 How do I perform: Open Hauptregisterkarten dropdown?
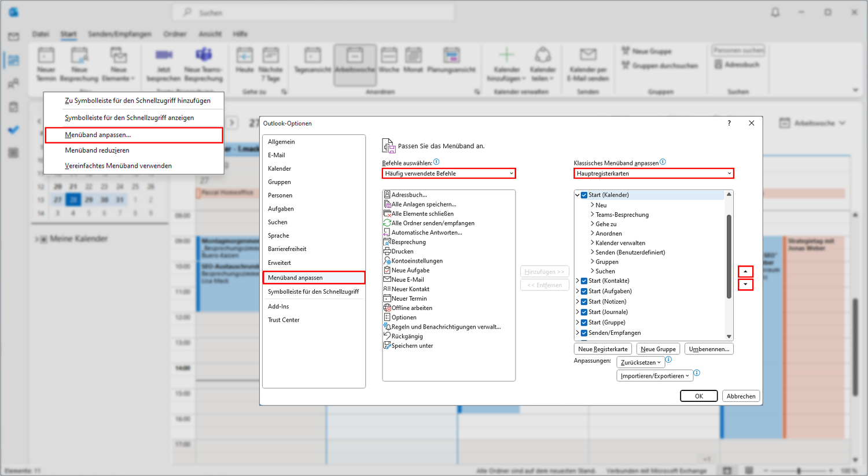653,174
